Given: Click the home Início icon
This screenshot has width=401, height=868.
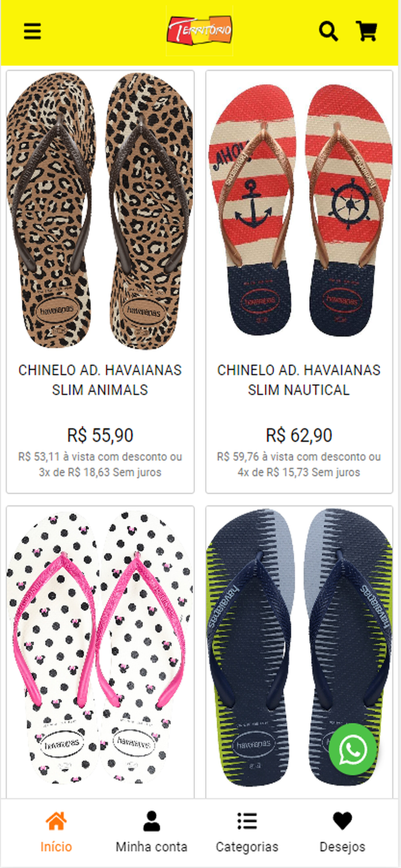Looking at the screenshot, I should (x=56, y=821).
